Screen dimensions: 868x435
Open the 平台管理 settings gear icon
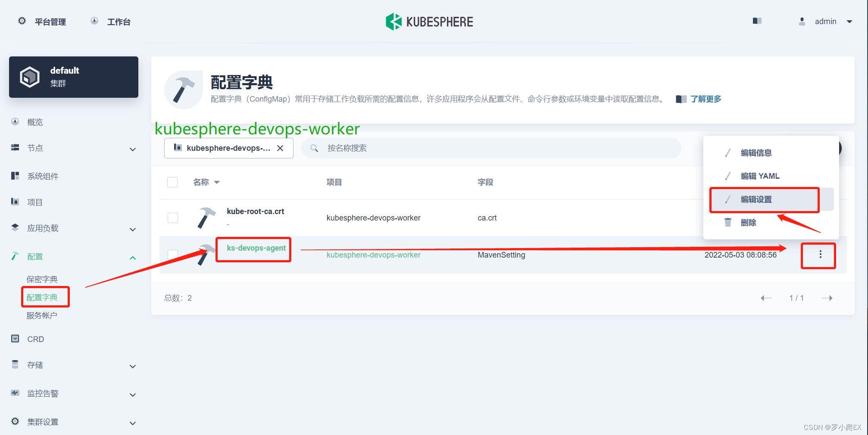coord(22,21)
